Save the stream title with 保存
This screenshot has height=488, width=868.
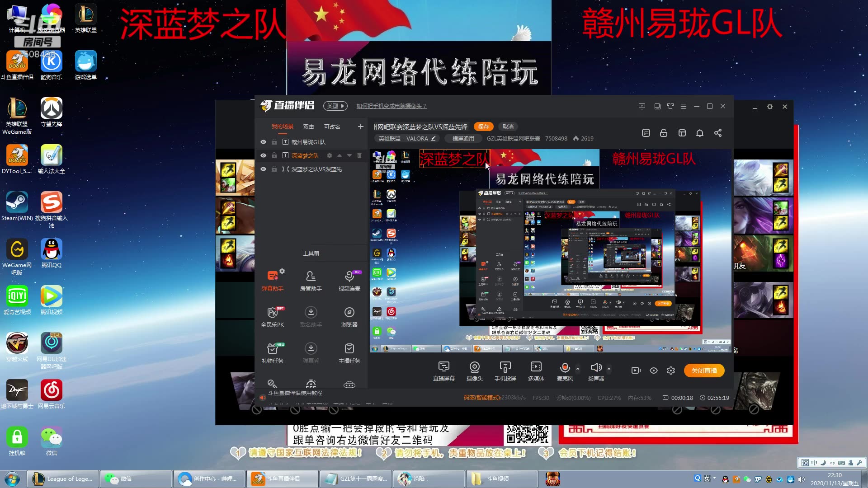(x=483, y=127)
